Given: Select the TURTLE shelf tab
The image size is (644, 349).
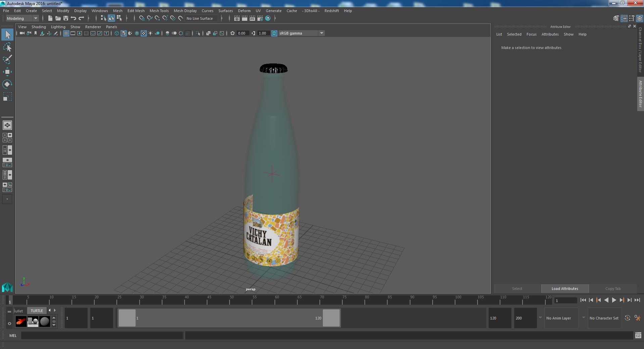Looking at the screenshot, I should (x=37, y=311).
